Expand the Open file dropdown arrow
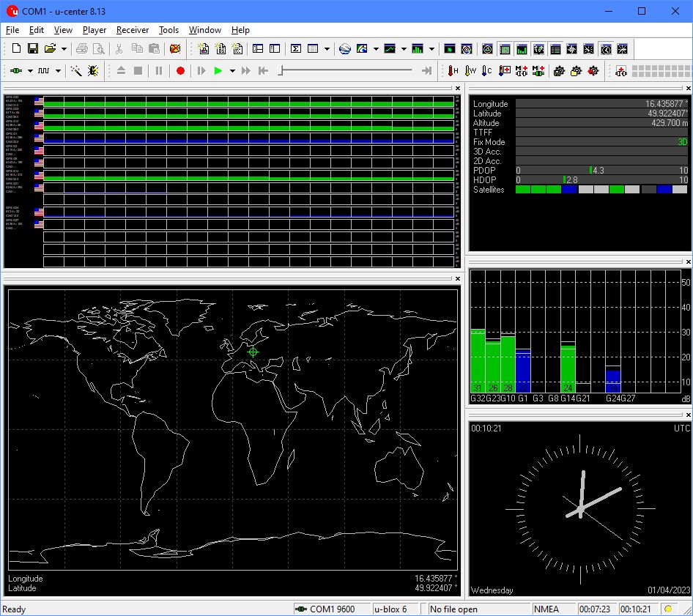The height and width of the screenshot is (616, 693). pos(64,49)
